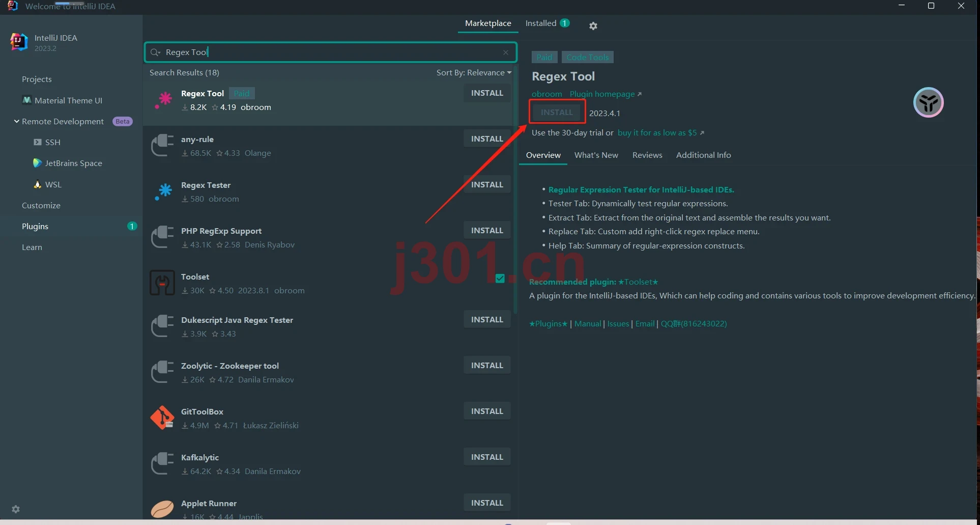
Task: Select Plugins in the sidebar
Action: click(x=35, y=227)
